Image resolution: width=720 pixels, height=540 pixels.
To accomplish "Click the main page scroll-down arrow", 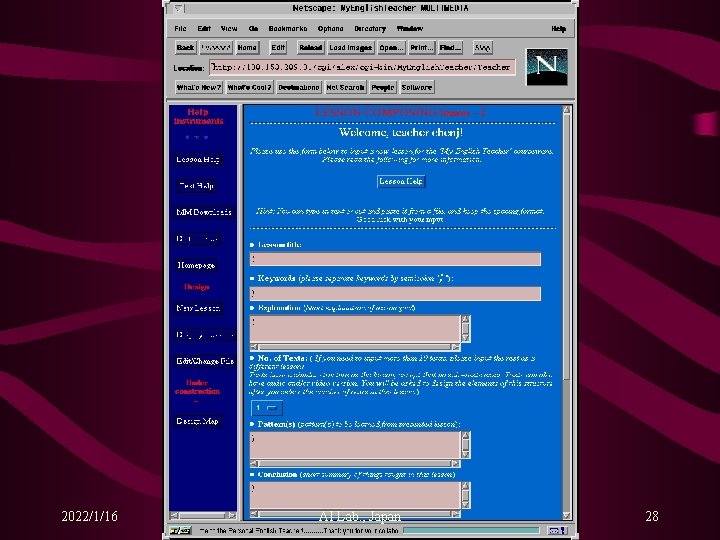I will pyautogui.click(x=567, y=515).
